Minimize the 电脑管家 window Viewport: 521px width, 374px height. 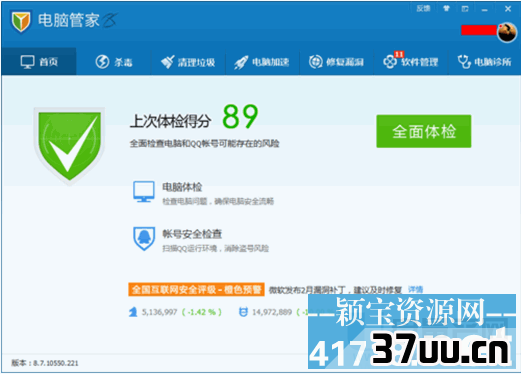pyautogui.click(x=485, y=9)
